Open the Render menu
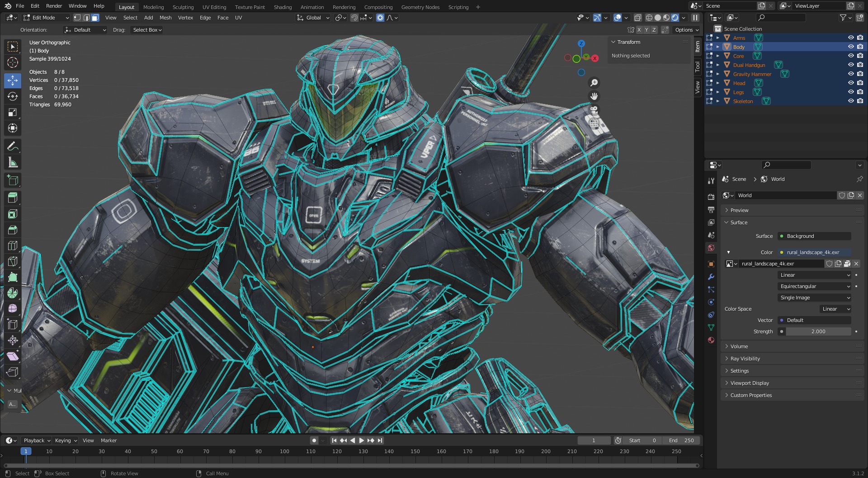 [54, 6]
